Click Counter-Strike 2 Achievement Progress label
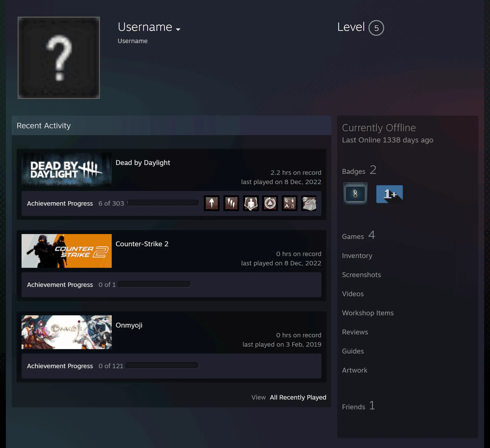 tap(60, 285)
